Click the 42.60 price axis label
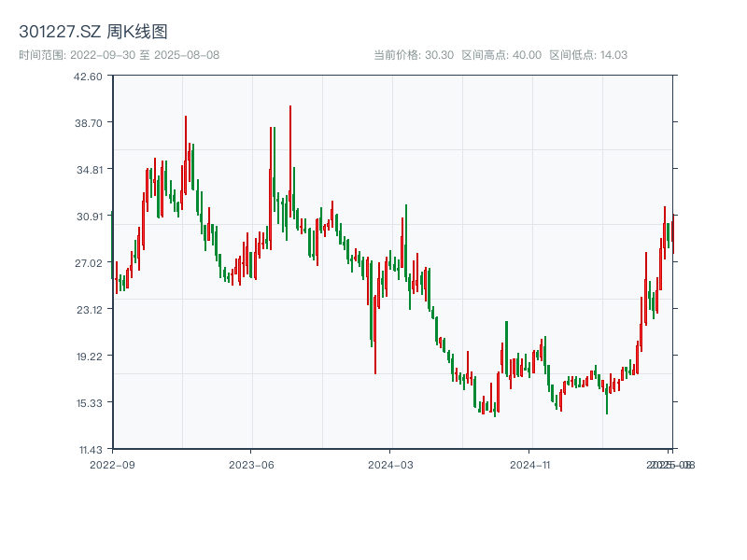Viewport: 747px width, 560px height. pyautogui.click(x=88, y=78)
